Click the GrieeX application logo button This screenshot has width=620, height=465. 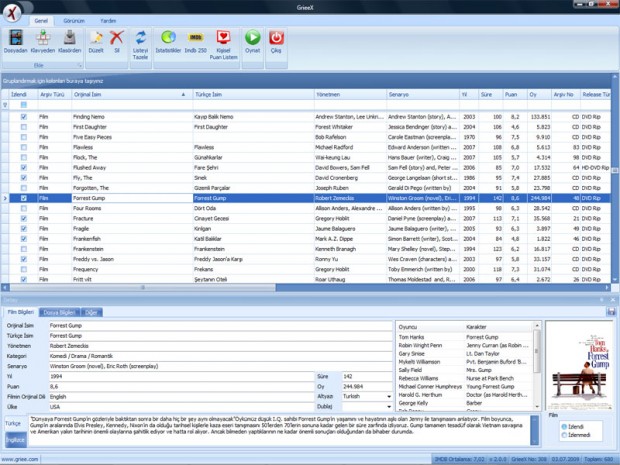coord(13,13)
